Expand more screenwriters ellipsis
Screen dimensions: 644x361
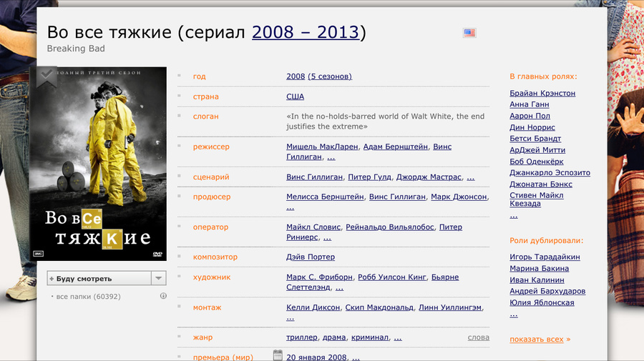[x=471, y=177]
